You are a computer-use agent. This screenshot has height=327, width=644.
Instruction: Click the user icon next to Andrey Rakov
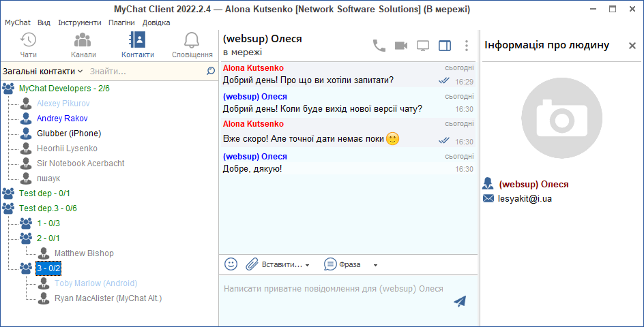point(26,118)
